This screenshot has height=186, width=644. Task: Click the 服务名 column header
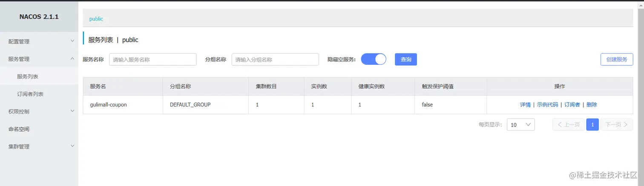pos(123,86)
